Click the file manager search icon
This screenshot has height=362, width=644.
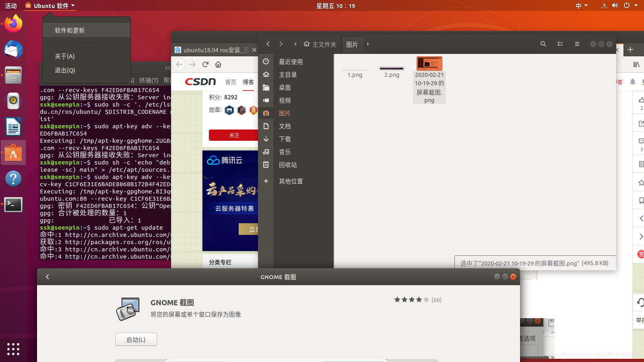point(543,44)
